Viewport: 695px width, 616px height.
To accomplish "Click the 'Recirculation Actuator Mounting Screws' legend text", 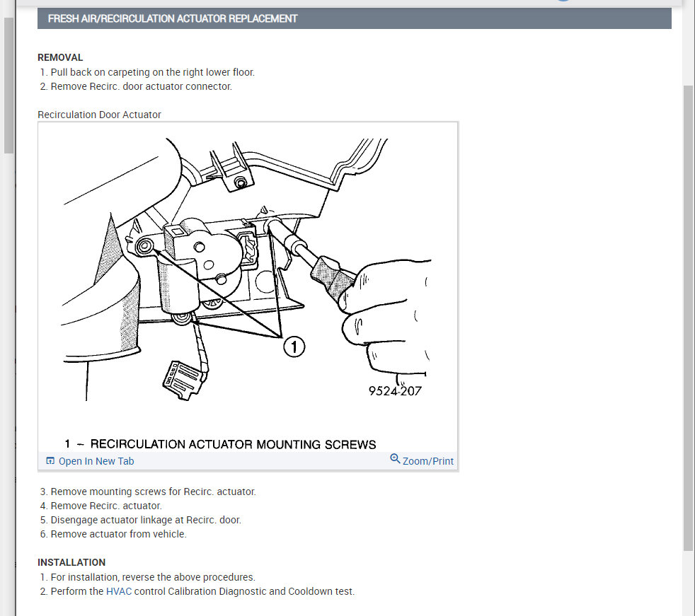I will coord(233,444).
